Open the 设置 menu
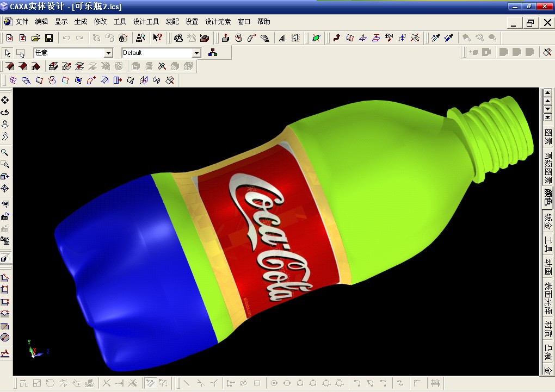 (x=192, y=22)
